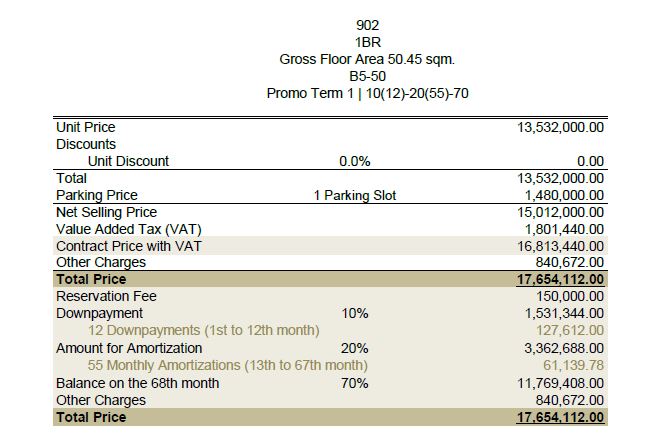664x437 pixels.
Task: Click the Balance on the 68th month label
Action: tap(137, 383)
